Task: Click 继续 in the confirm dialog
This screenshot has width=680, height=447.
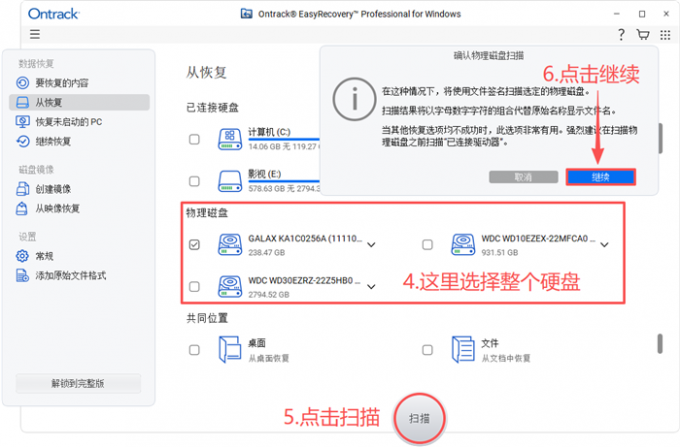Action: 601,177
